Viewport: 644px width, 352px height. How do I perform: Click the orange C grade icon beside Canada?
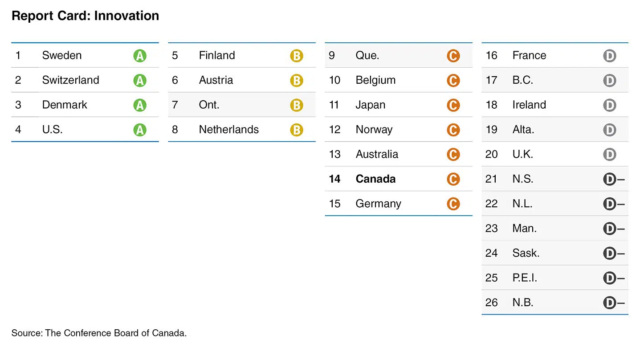point(453,179)
